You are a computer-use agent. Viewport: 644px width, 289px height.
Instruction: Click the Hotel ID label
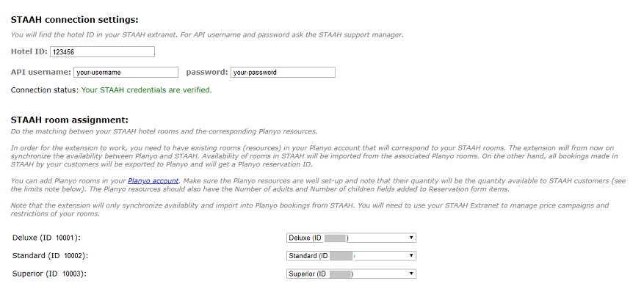pyautogui.click(x=29, y=52)
